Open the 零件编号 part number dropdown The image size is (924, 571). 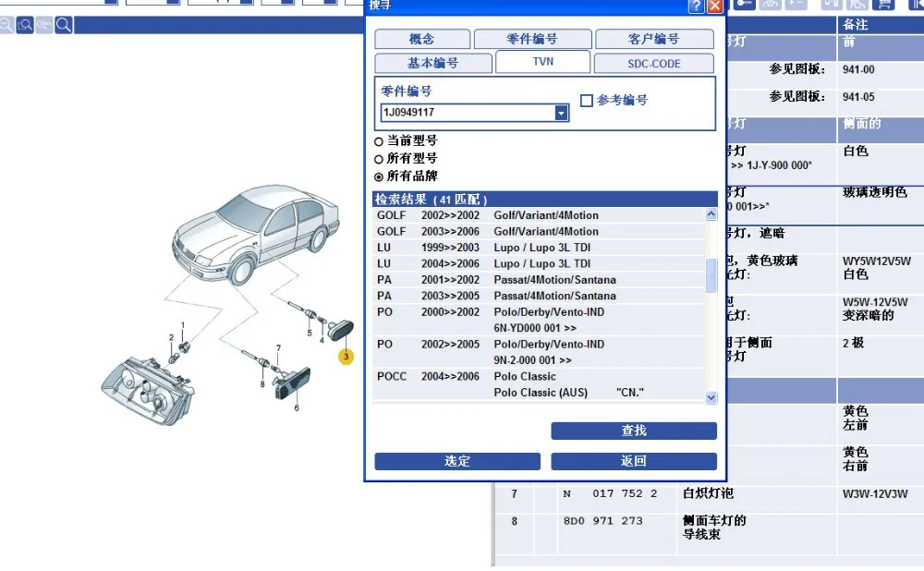[561, 113]
